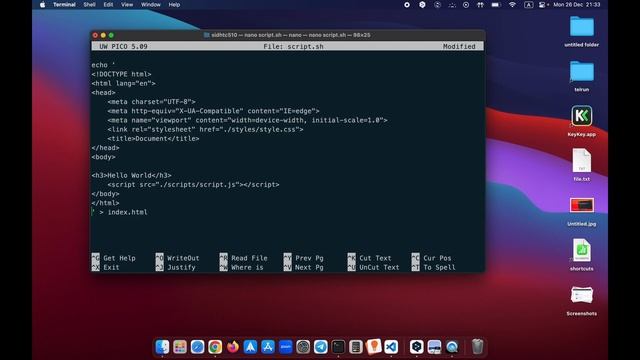Click the 'Where is' shortcut label
Viewport: 640px width, 360px height.
point(247,267)
